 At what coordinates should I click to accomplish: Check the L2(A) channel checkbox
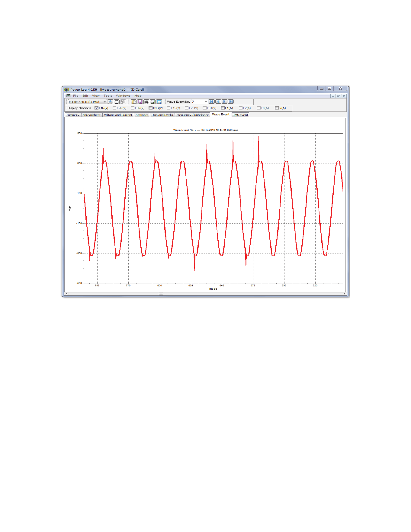click(x=241, y=108)
